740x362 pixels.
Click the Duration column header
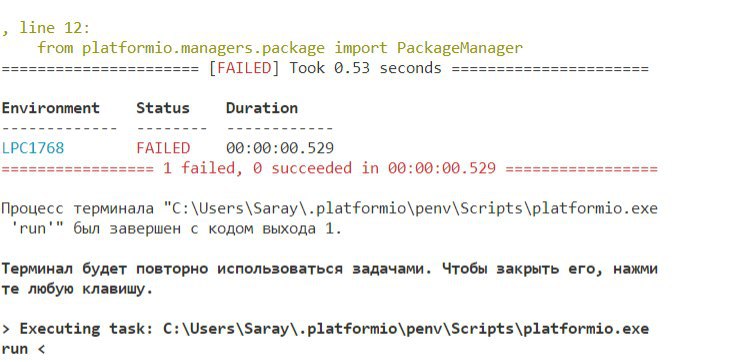pyautogui.click(x=262, y=108)
